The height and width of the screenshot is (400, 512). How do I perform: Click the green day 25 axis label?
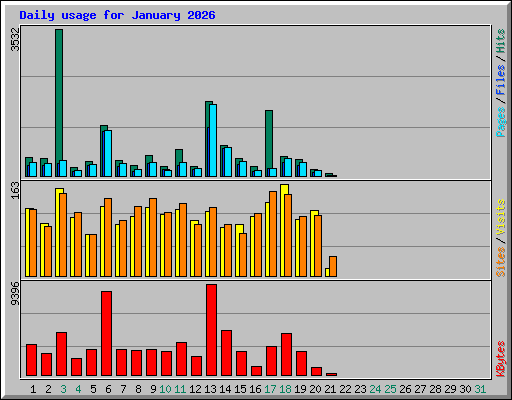click(390, 389)
